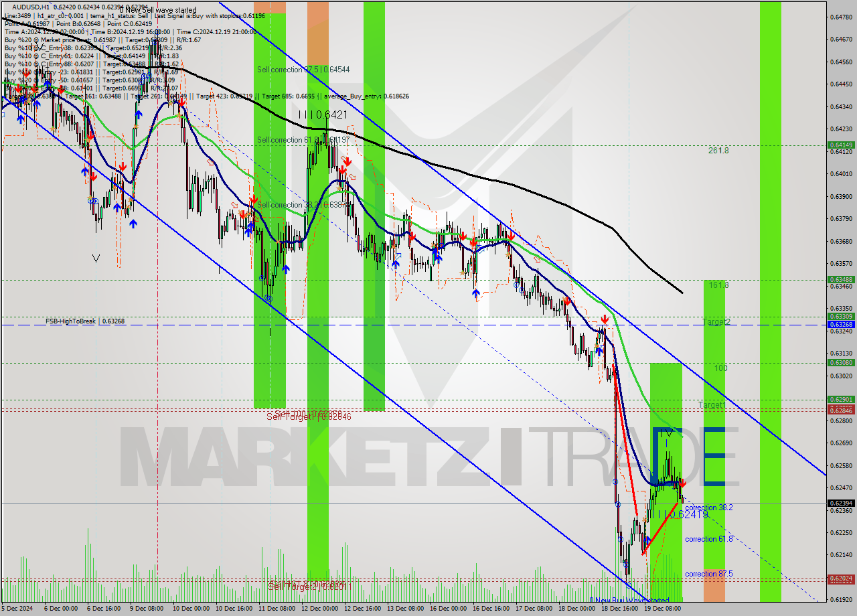
Task: Click the '10 Dec 00:00' time axis label
Action: [191, 609]
